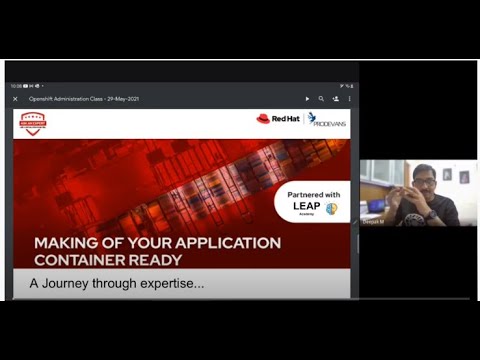Click the battery status icon

tap(352, 86)
